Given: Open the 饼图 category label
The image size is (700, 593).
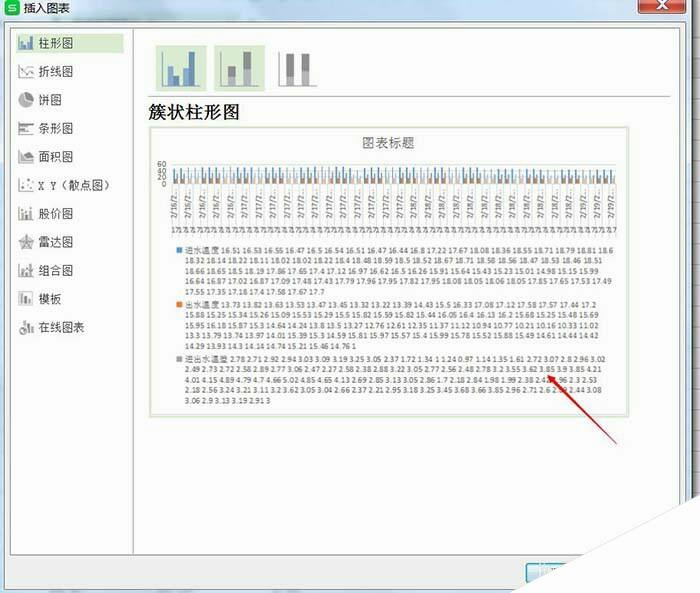Looking at the screenshot, I should click(x=50, y=100).
